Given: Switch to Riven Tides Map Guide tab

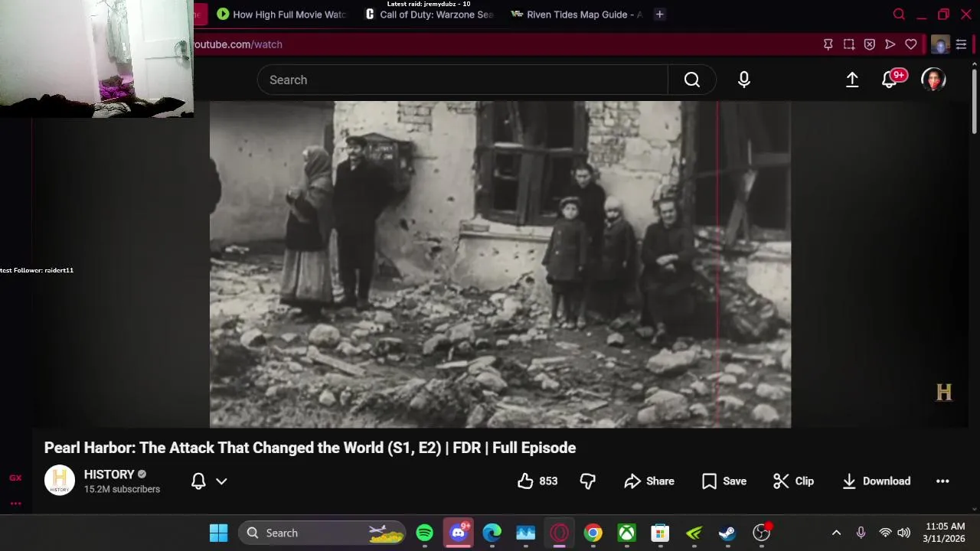Looking at the screenshot, I should pyautogui.click(x=576, y=15).
